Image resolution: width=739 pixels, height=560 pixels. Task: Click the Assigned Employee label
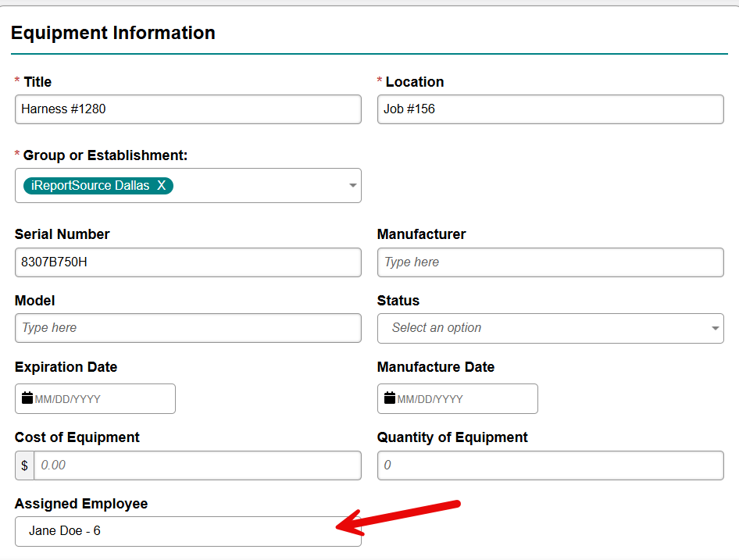pos(81,504)
